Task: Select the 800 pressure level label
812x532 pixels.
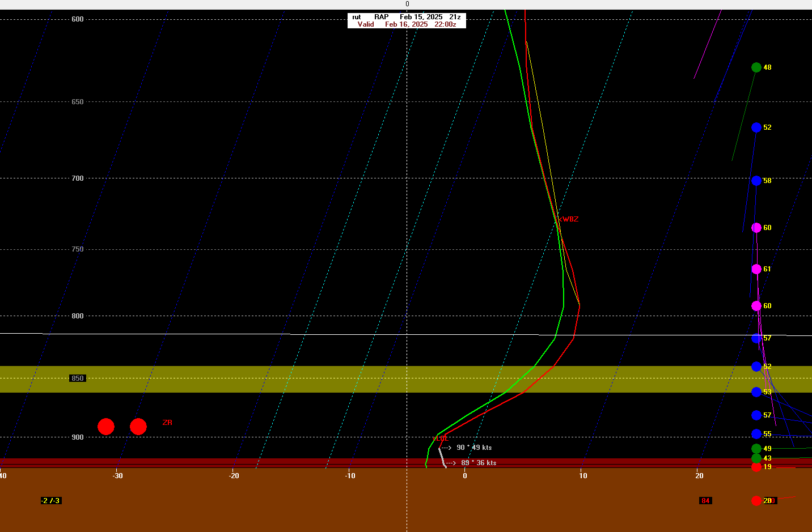Action: (x=78, y=316)
